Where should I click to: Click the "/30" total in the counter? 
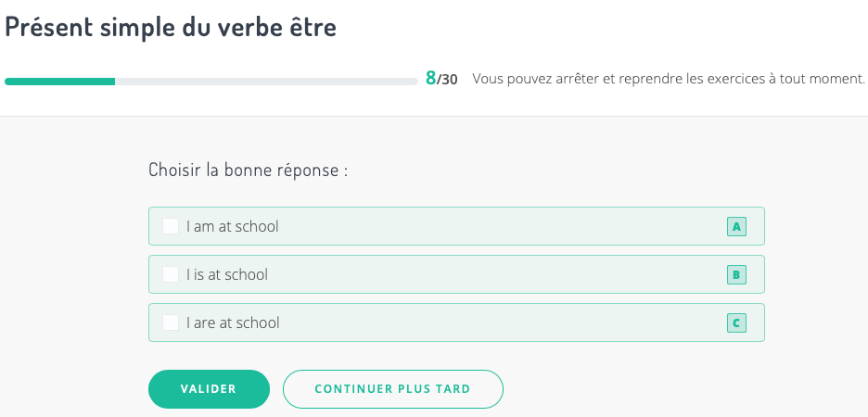[x=448, y=80]
